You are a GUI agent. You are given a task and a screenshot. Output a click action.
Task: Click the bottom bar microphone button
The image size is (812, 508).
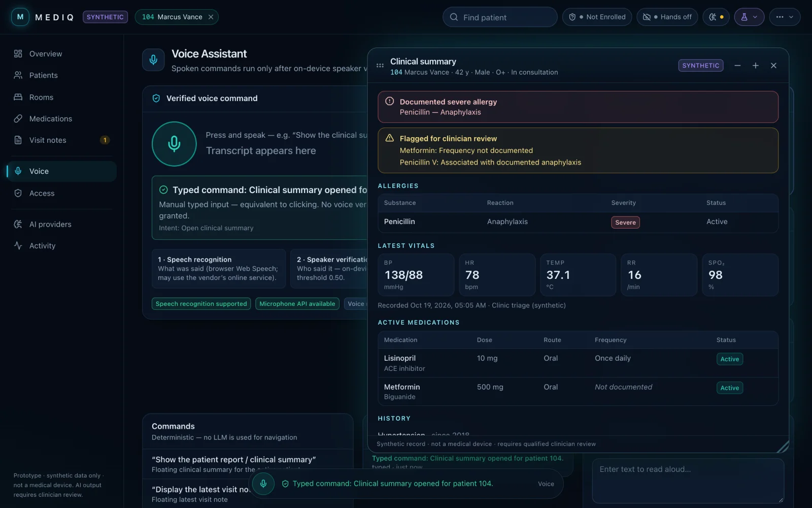coord(263,484)
